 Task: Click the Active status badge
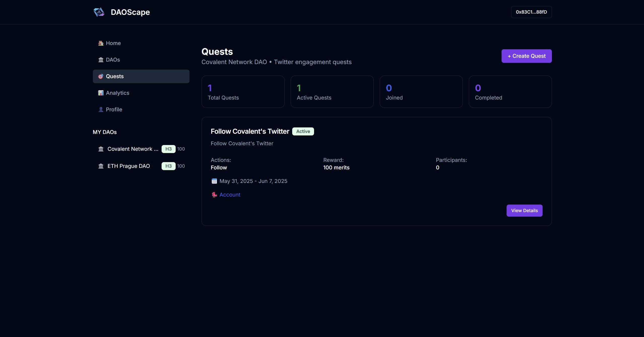click(303, 131)
